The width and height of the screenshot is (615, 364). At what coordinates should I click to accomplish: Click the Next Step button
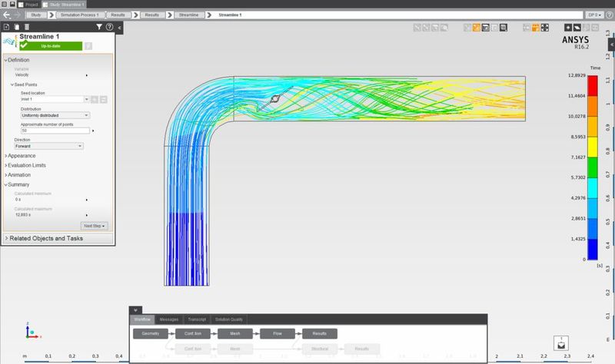coord(94,226)
